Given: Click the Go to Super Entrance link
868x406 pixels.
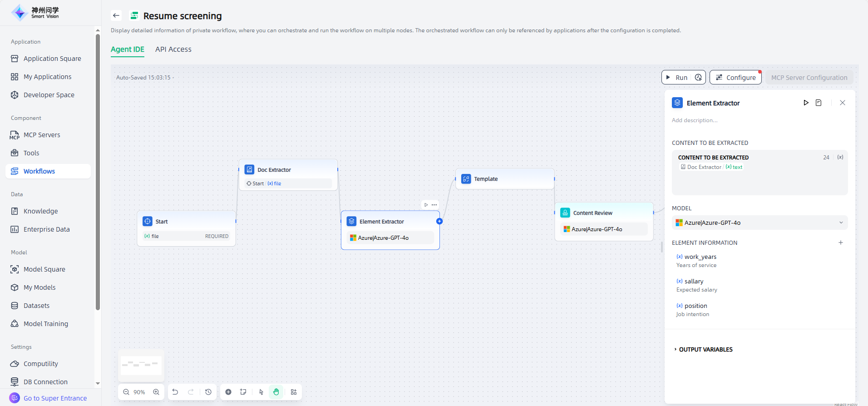Looking at the screenshot, I should pos(55,398).
